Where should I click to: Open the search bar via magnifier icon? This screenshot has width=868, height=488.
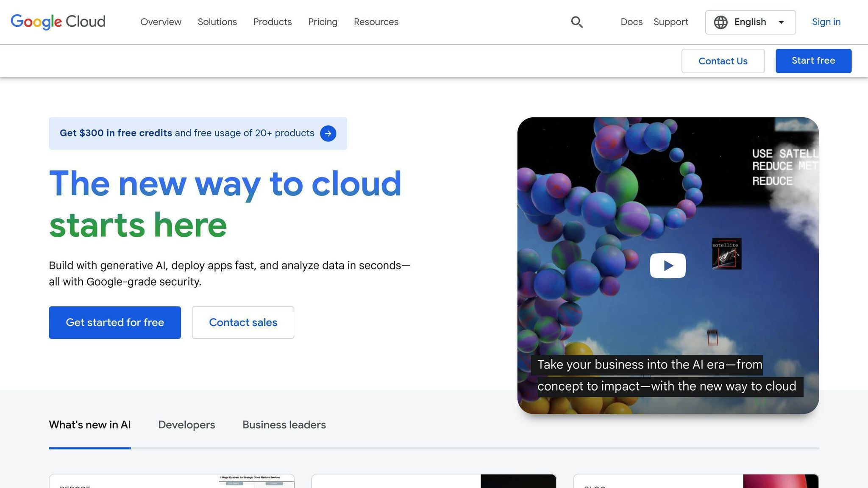click(577, 22)
